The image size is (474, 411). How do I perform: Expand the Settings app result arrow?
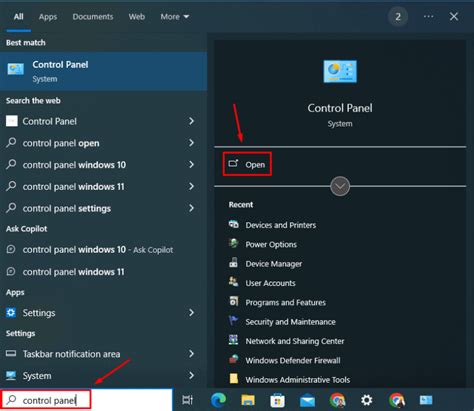pyautogui.click(x=191, y=312)
